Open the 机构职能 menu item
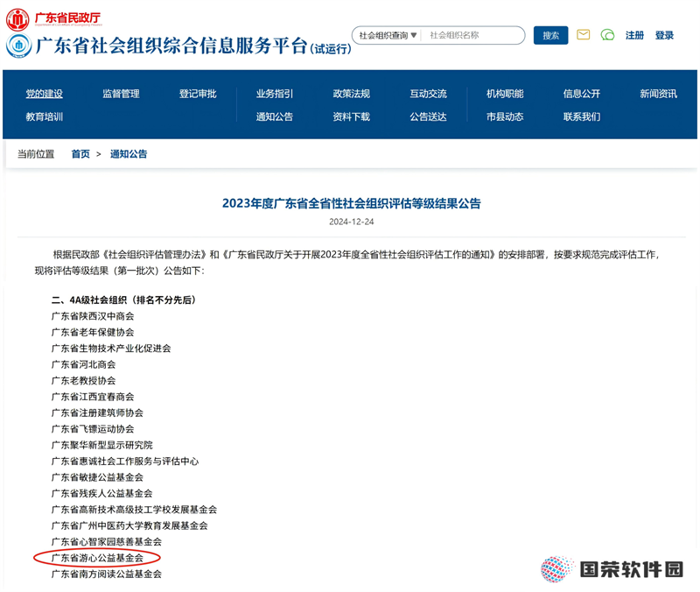700x592 pixels. [x=505, y=94]
